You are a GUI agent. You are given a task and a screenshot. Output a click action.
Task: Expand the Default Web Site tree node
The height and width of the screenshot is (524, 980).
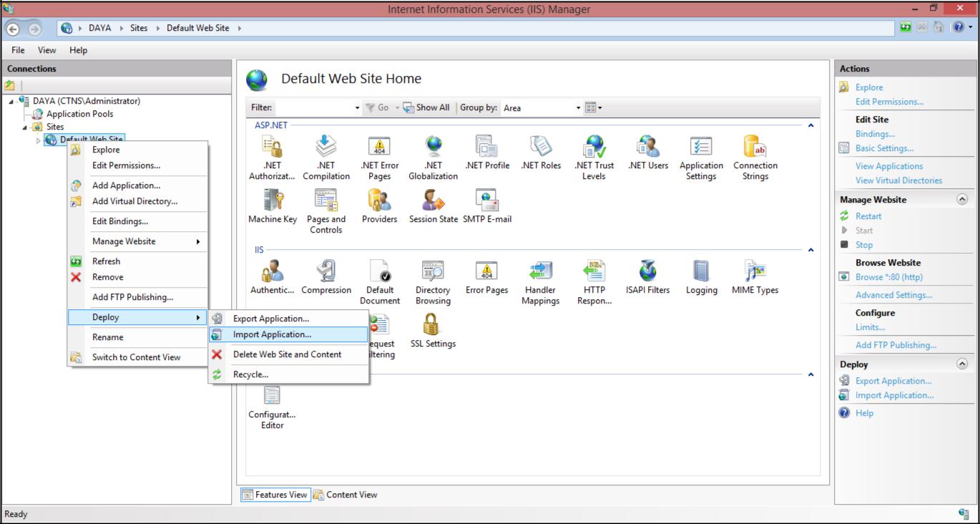click(x=39, y=140)
